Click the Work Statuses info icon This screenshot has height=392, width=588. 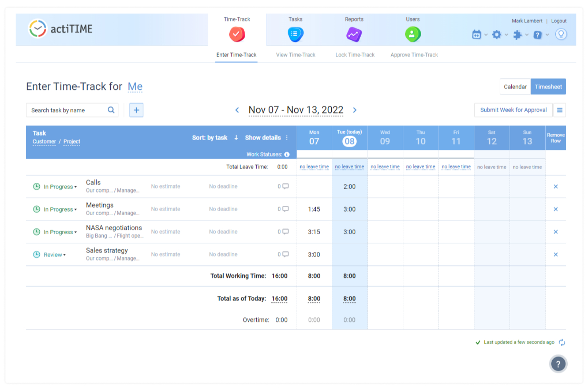coord(287,154)
